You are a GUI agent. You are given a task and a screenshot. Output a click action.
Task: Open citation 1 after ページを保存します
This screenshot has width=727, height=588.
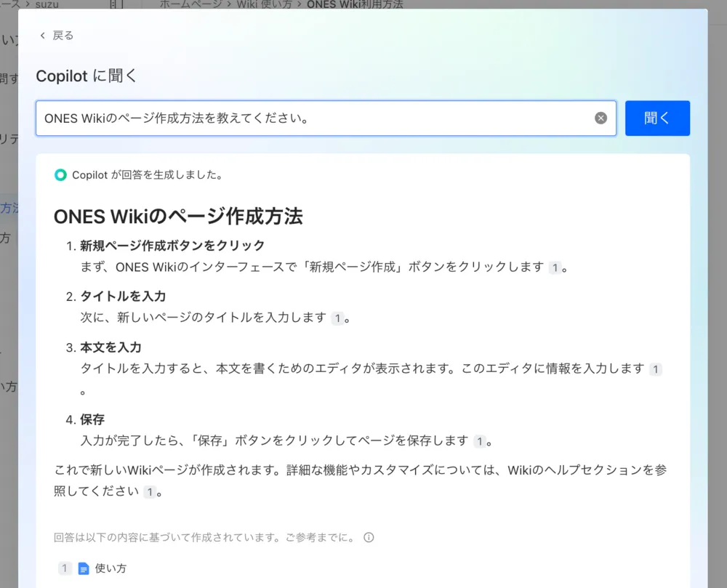[479, 441]
